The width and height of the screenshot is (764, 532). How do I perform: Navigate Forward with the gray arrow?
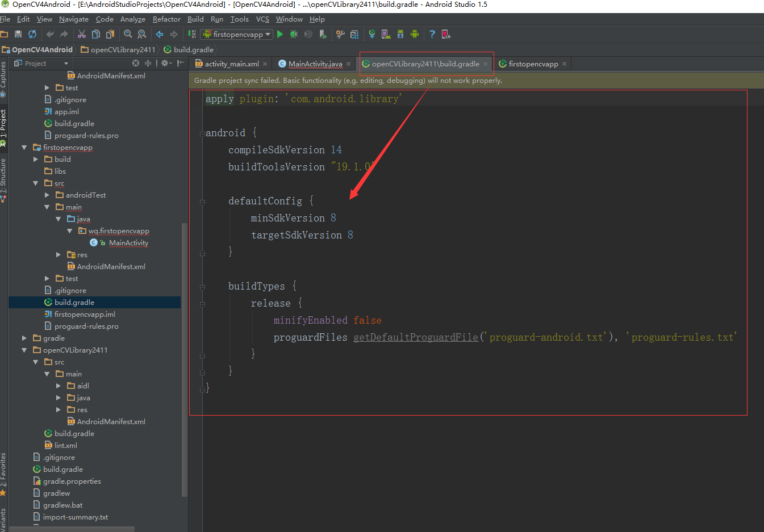pos(174,34)
